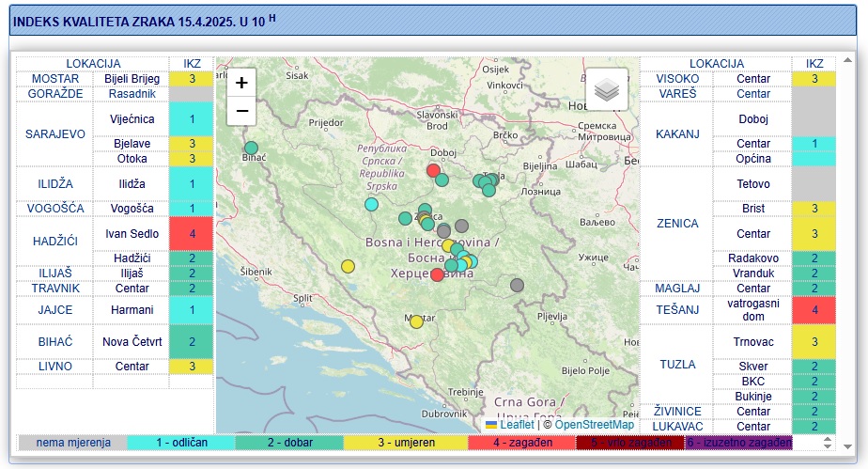The height and width of the screenshot is (469, 868).
Task: Click the '1 - odličan' legend swatch
Action: (180, 443)
